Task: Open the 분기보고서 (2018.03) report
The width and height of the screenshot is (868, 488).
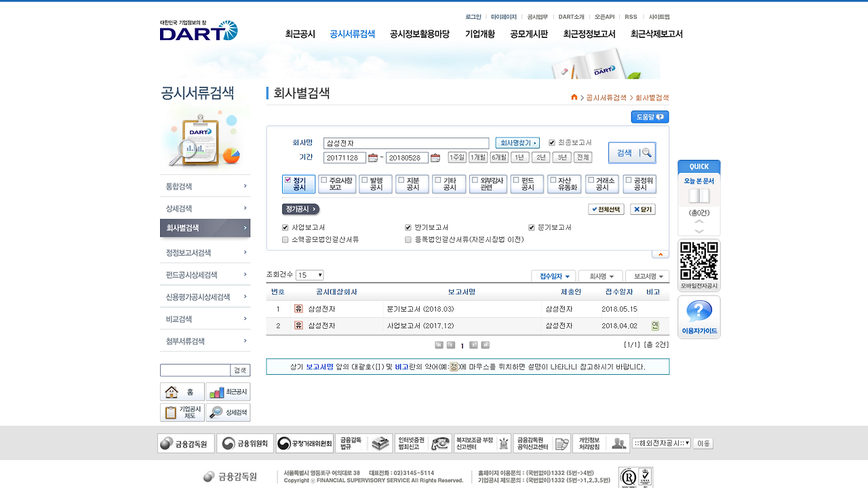Action: (420, 309)
